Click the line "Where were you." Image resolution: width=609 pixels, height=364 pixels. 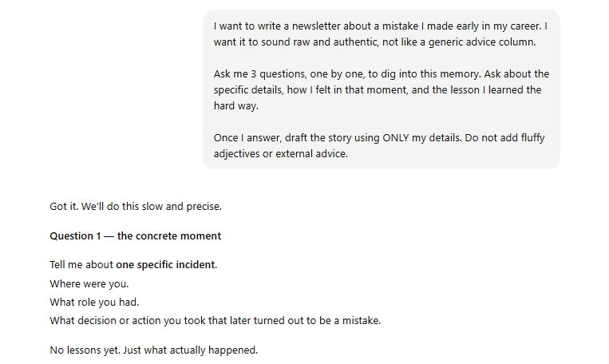(x=89, y=284)
